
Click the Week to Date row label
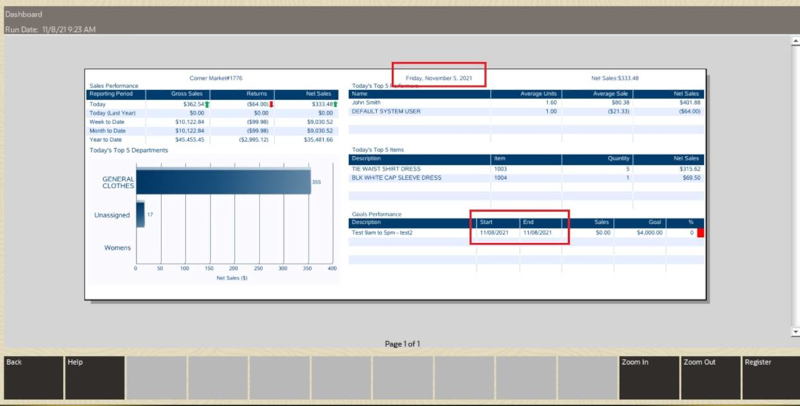[107, 122]
